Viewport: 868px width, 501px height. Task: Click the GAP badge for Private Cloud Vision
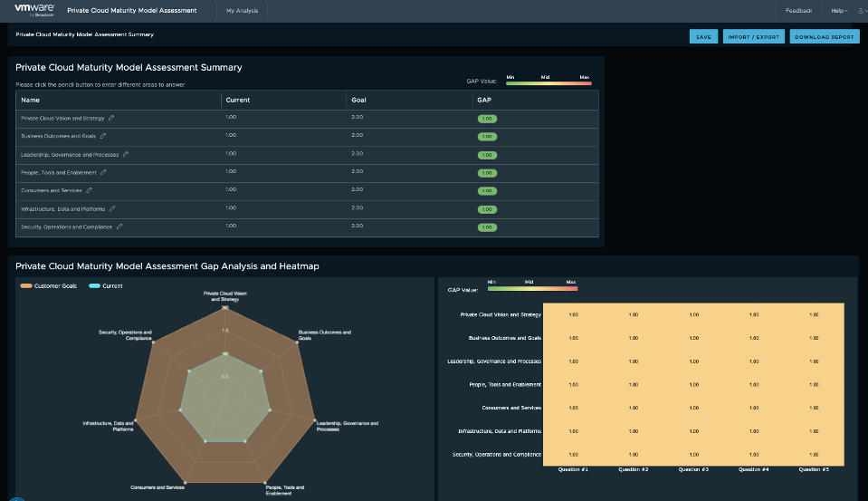click(x=487, y=119)
